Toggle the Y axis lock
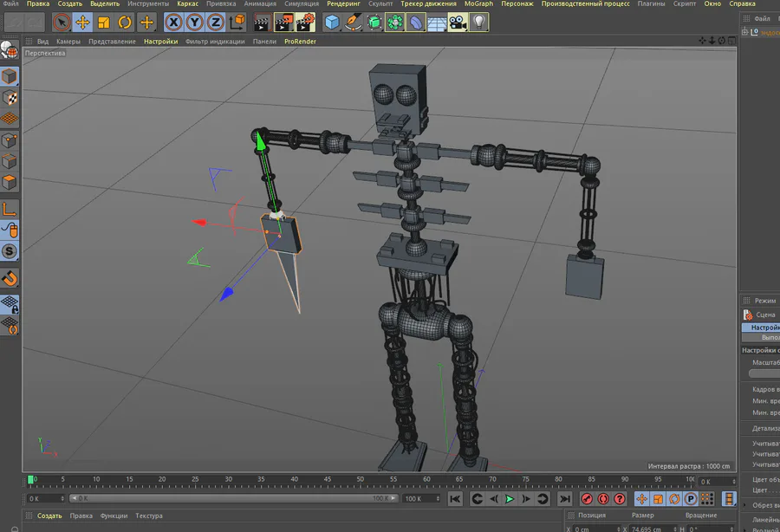 194,23
